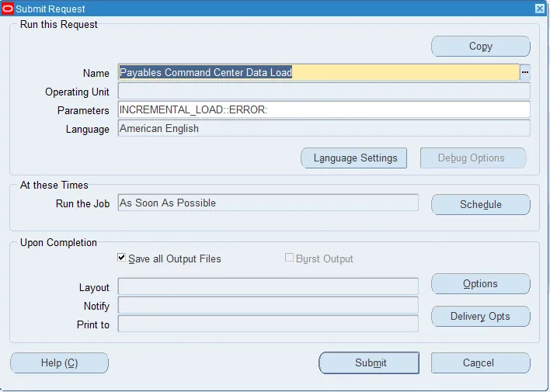
Task: Open the Name list of values button
Action: (524, 73)
